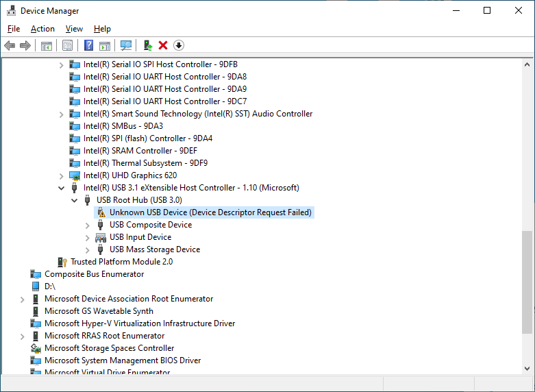Click the red X Uninstall device icon
The image size is (535, 392).
(163, 45)
